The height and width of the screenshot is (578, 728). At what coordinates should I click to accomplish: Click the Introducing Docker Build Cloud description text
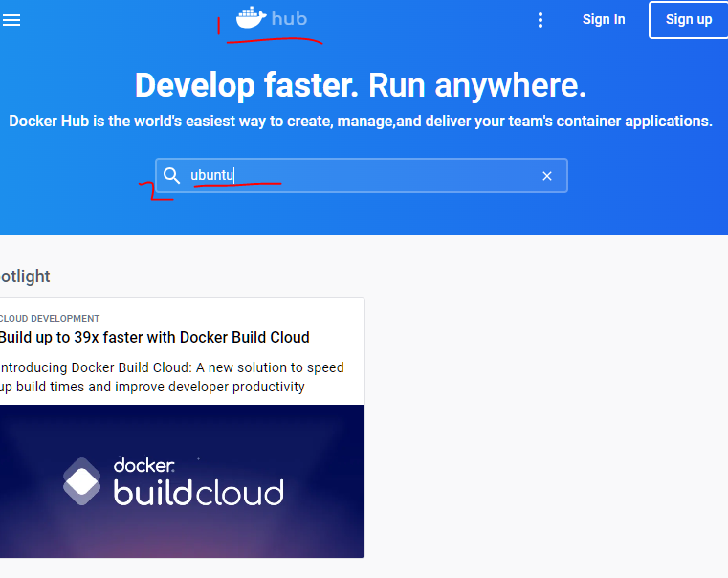(x=172, y=377)
